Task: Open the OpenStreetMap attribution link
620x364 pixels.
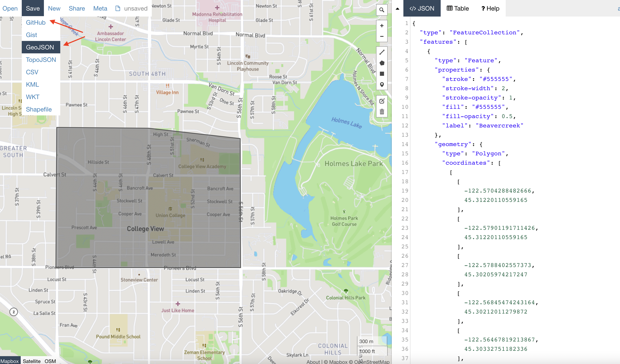Action: (369, 362)
